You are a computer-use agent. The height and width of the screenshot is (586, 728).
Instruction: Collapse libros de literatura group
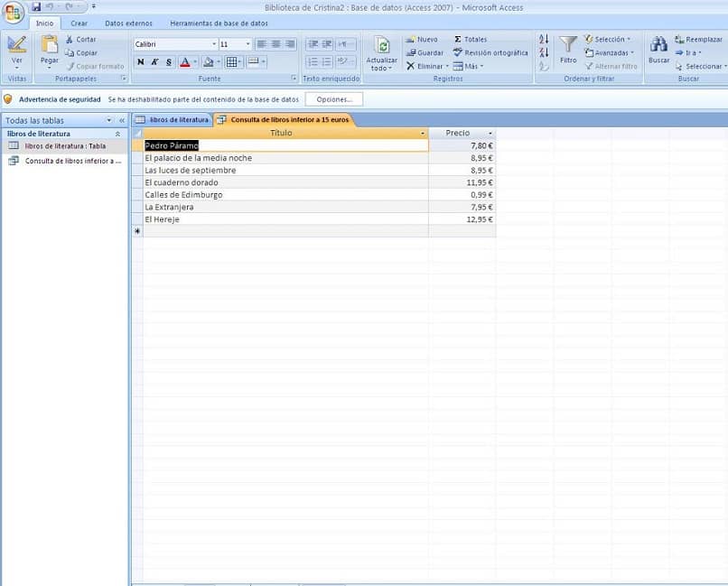click(118, 134)
